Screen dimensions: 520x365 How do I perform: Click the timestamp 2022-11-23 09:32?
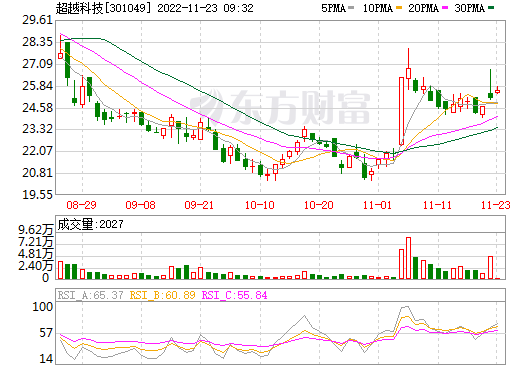[x=205, y=8]
